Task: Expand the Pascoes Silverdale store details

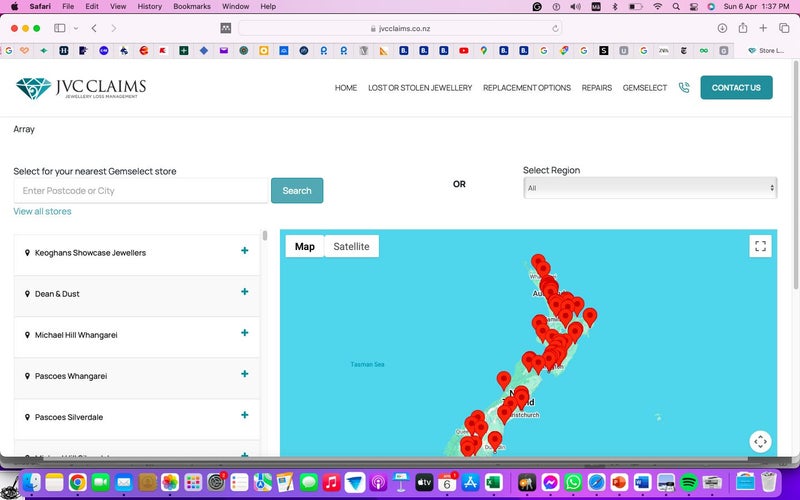Action: tap(244, 415)
